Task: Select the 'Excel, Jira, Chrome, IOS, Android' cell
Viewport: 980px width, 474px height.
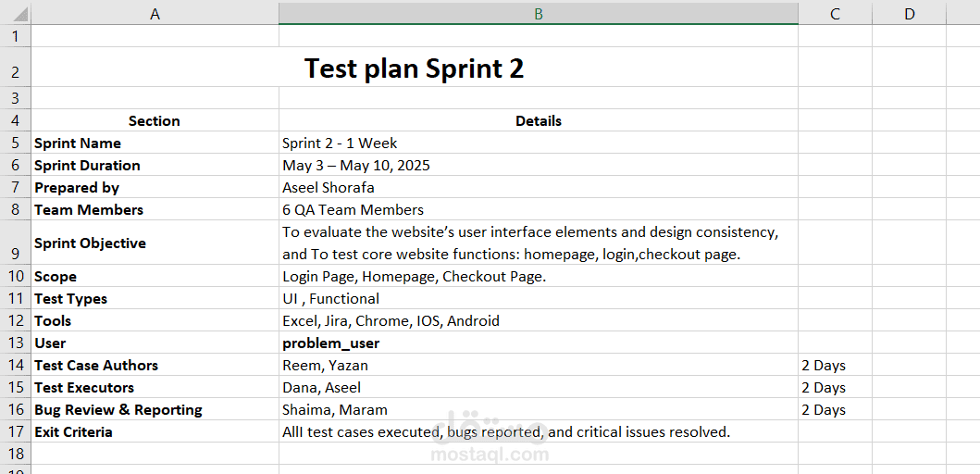Action: (x=539, y=320)
